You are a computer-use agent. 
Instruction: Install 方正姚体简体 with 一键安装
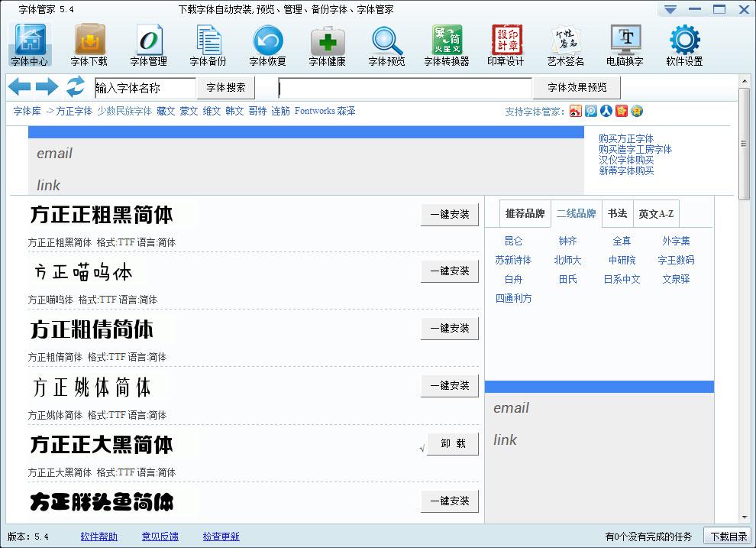coord(450,386)
